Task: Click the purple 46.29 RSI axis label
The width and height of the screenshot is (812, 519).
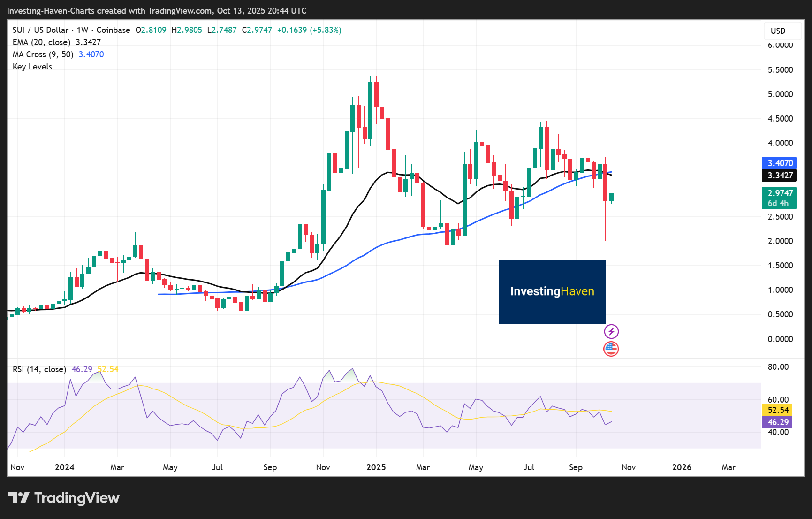Action: 778,422
